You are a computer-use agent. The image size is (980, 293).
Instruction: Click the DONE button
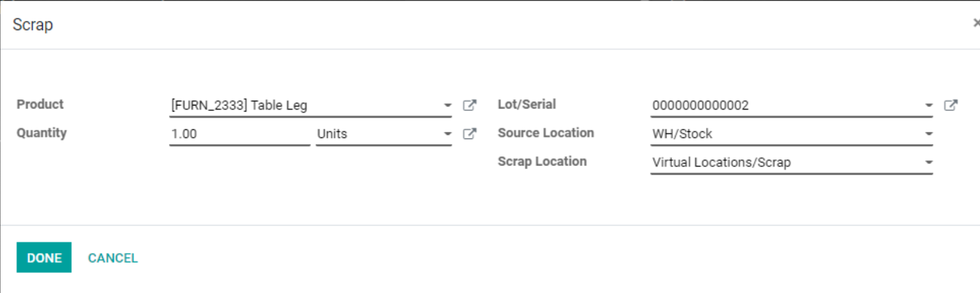pos(44,257)
